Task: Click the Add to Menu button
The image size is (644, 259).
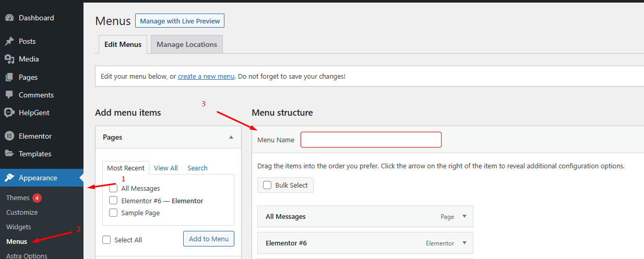Action: [209, 239]
